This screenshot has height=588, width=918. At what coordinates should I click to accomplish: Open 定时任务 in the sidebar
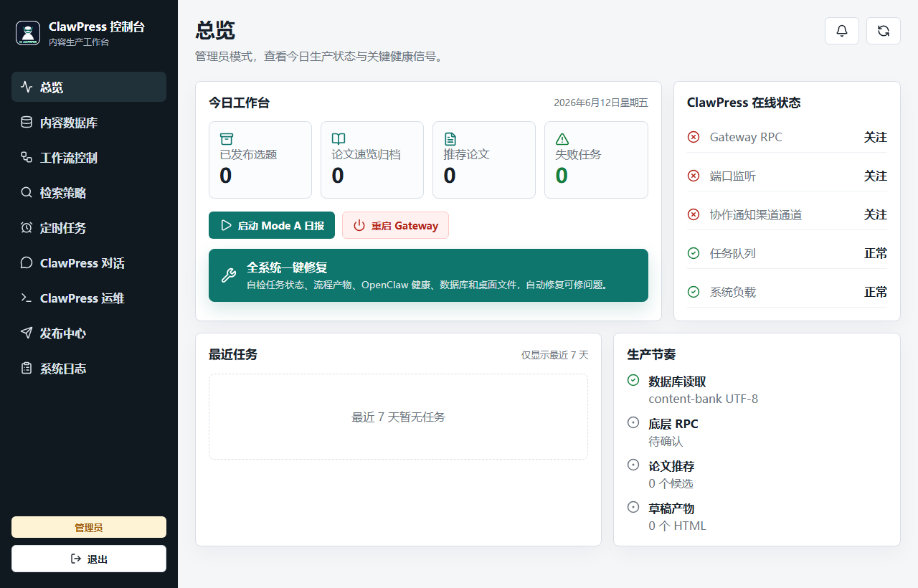point(89,227)
